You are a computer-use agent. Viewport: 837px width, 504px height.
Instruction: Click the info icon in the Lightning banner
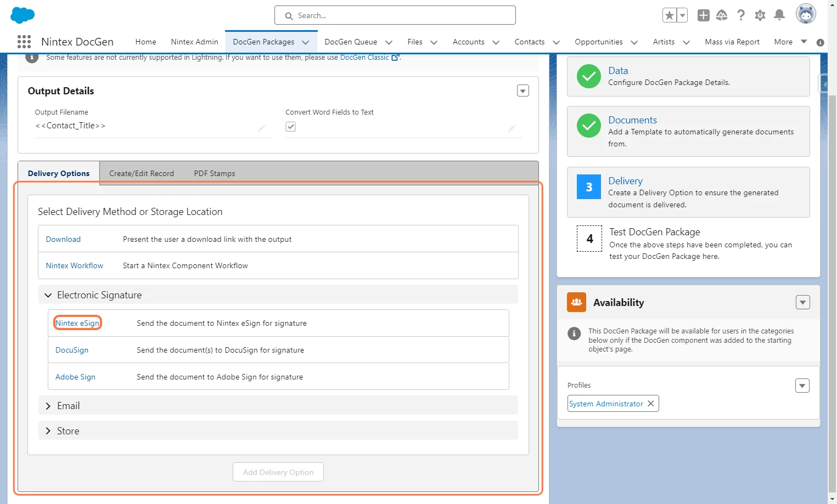pos(32,57)
